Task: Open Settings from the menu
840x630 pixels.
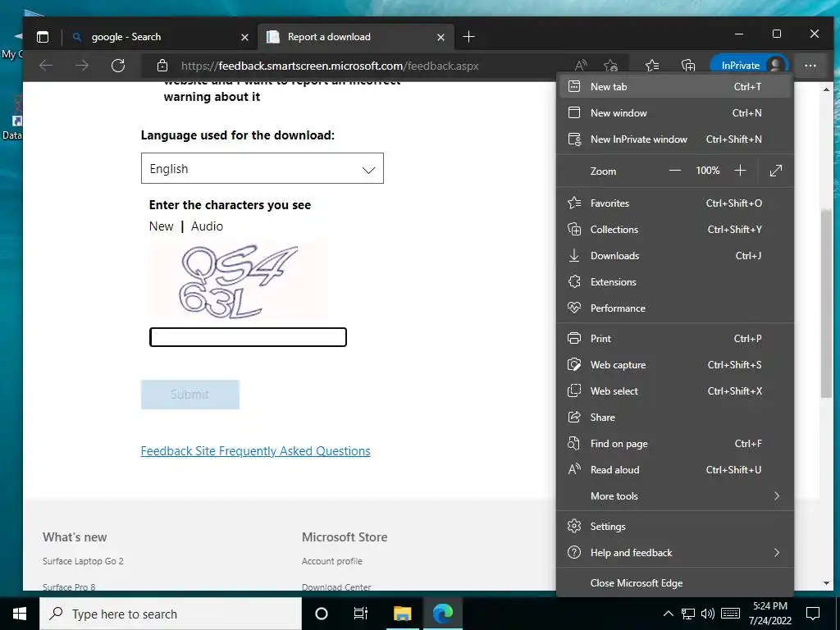Action: tap(675, 527)
